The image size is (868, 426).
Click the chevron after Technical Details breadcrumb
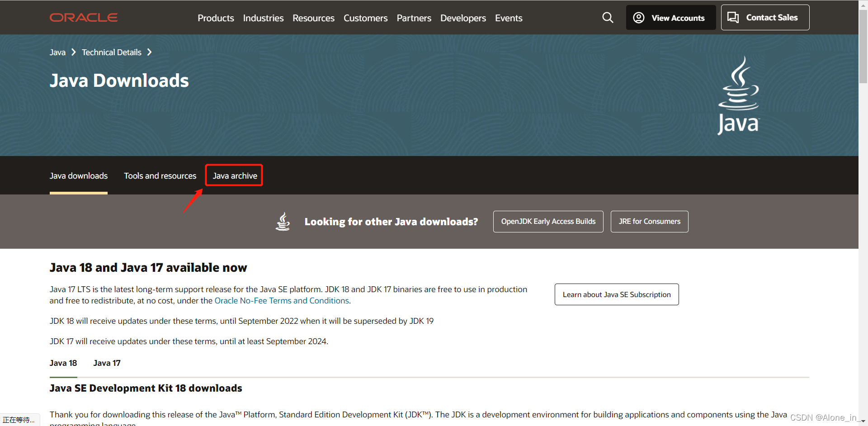coord(149,52)
